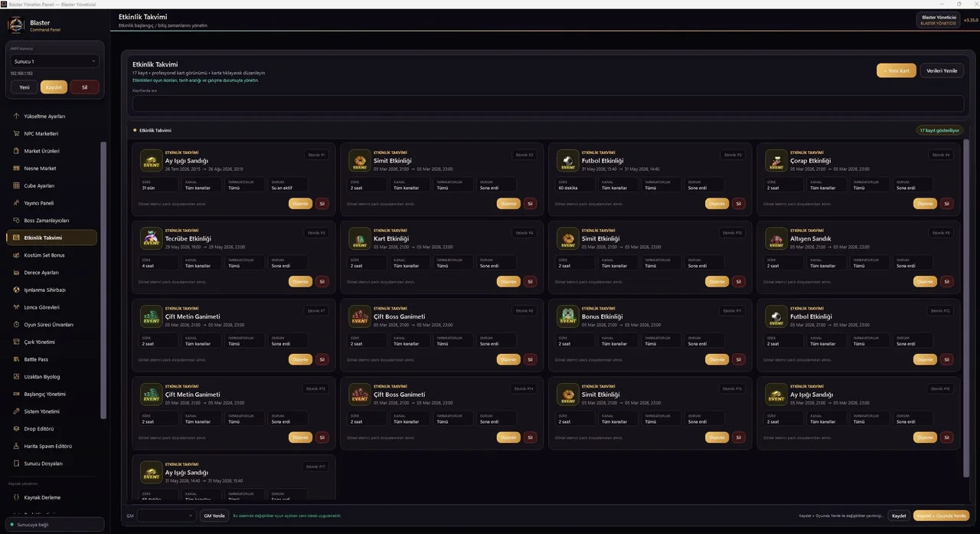
Task: Open Kostüm Set Bonus via its icon
Action: point(16,255)
